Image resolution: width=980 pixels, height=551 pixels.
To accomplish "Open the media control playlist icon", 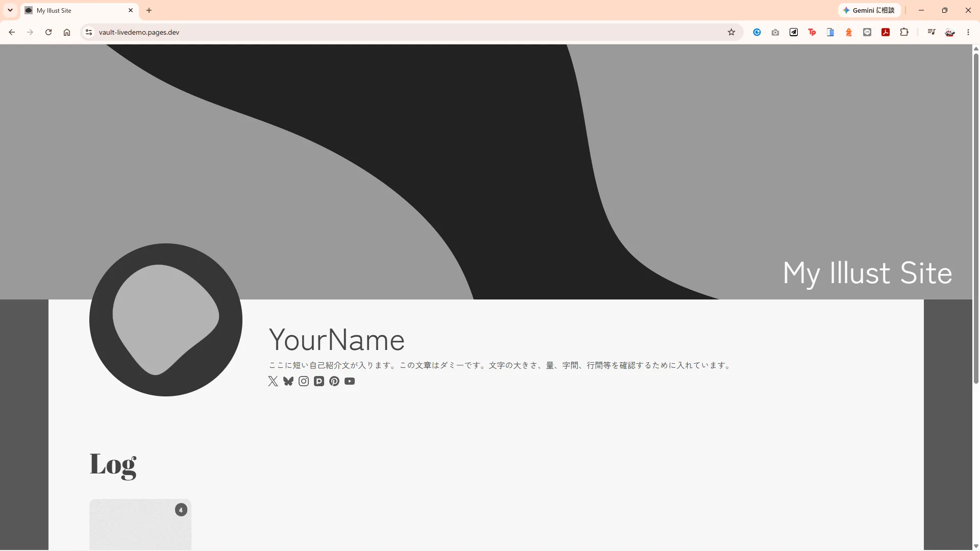I will pos(932,32).
